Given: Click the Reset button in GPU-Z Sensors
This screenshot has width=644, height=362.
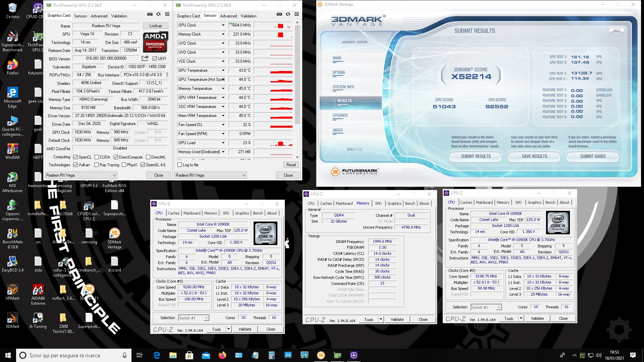Looking at the screenshot, I should pos(291,165).
